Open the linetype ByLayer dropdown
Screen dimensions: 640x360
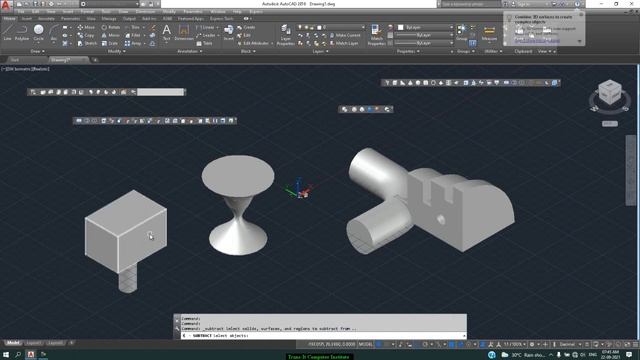click(424, 43)
